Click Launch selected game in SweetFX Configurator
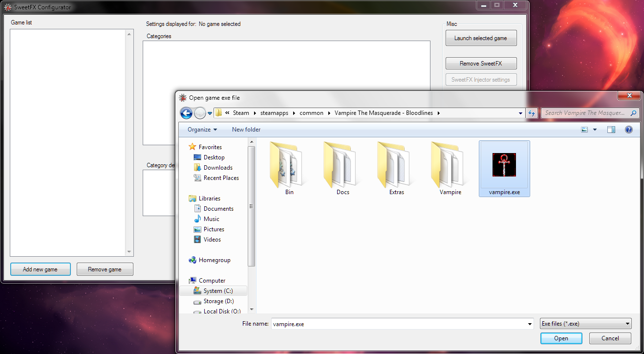This screenshot has height=354, width=644. (481, 38)
